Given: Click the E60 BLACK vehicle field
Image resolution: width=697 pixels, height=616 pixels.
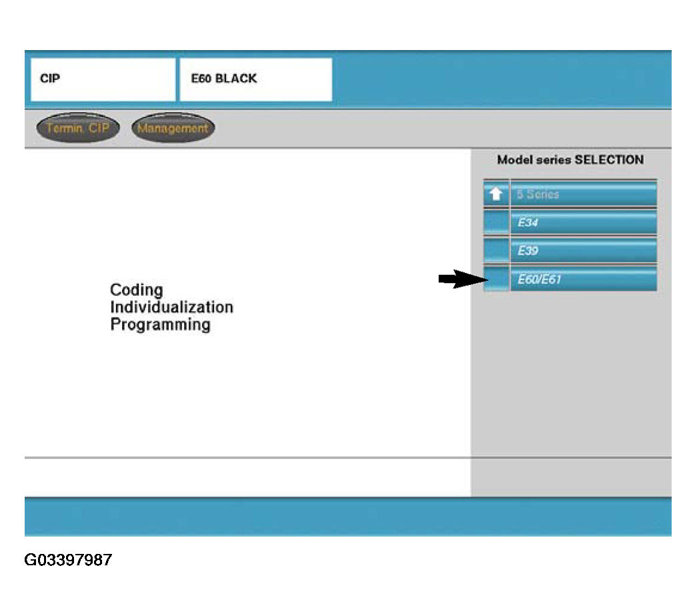Looking at the screenshot, I should [x=255, y=79].
